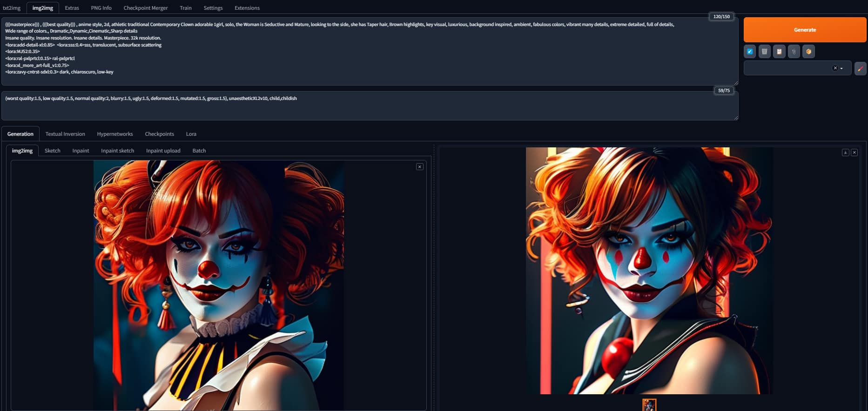Switch to the Lora tab

click(x=191, y=134)
